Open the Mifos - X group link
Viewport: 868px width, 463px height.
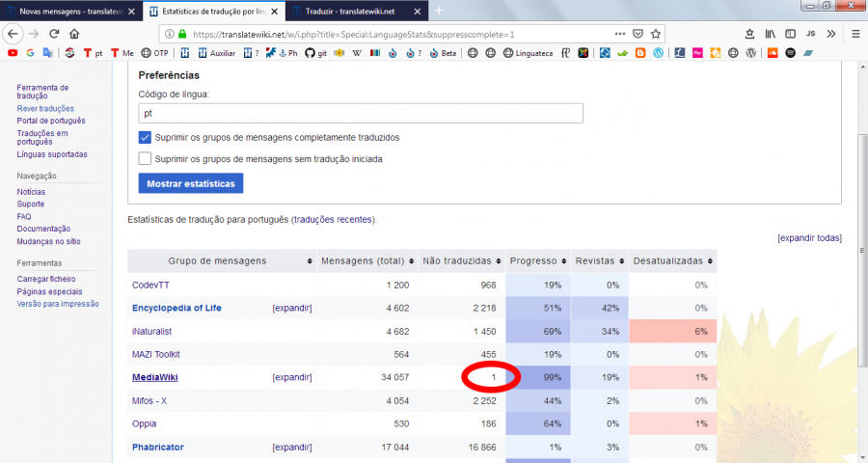(x=149, y=400)
